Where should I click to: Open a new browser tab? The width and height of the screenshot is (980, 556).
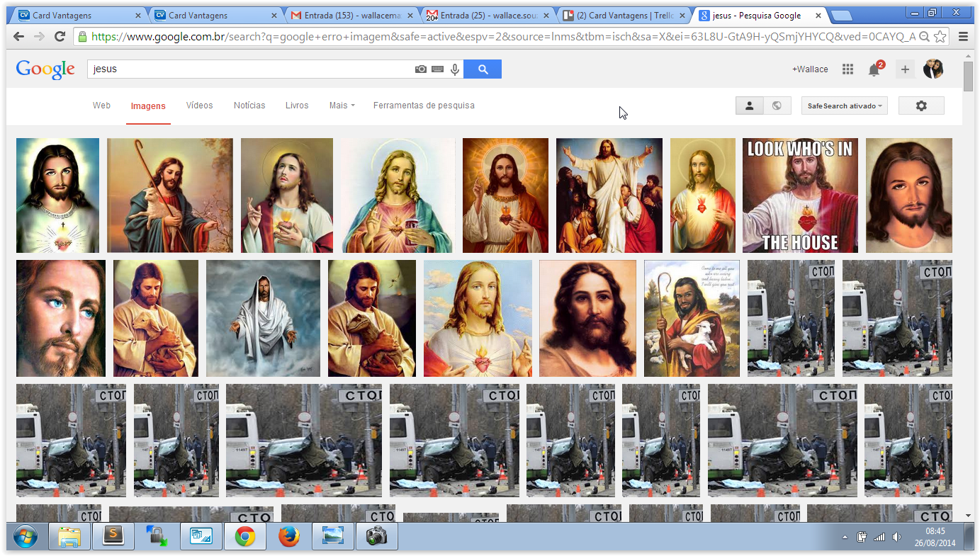[841, 16]
